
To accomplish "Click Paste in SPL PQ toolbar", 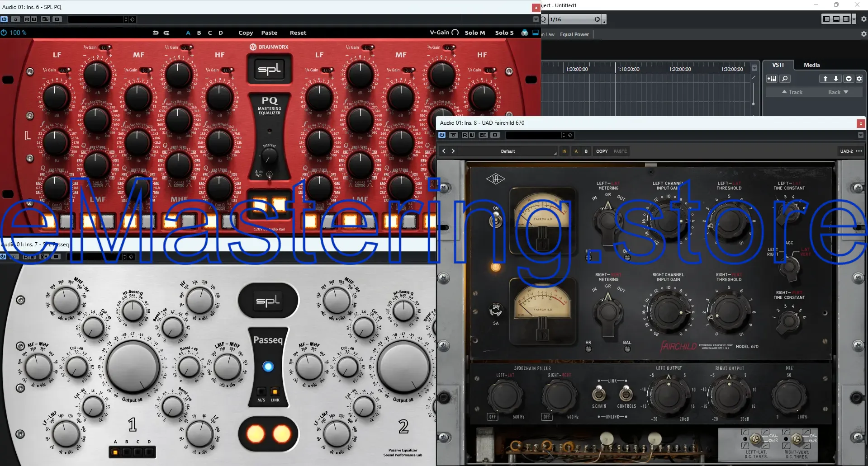I will pos(269,33).
